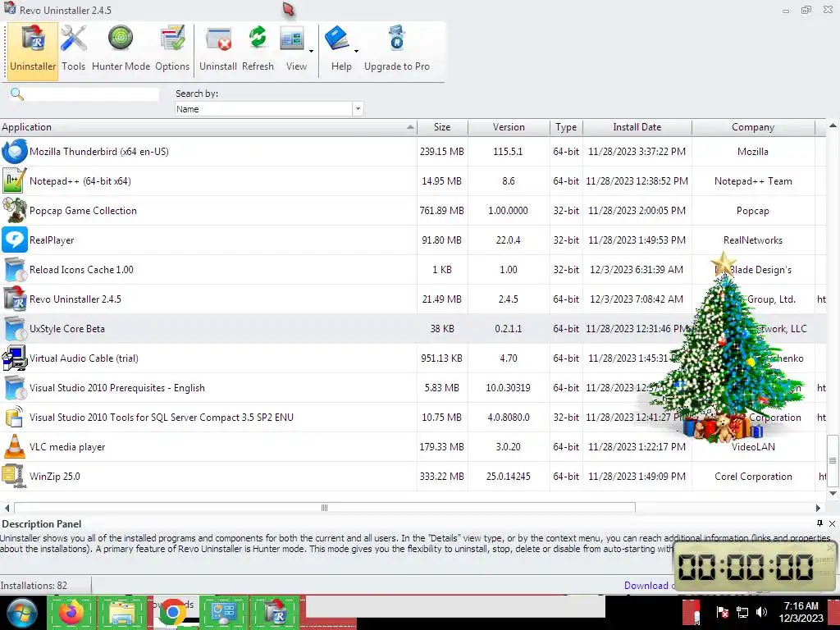This screenshot has height=630, width=840.
Task: Click 'WinZip 25.0' row name
Action: 55,477
